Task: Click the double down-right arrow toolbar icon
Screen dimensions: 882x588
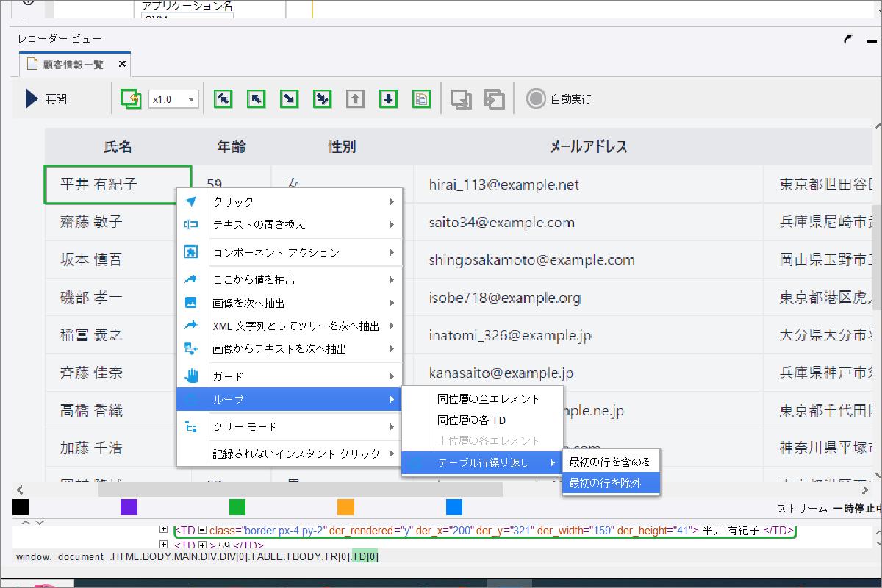Action: point(322,98)
